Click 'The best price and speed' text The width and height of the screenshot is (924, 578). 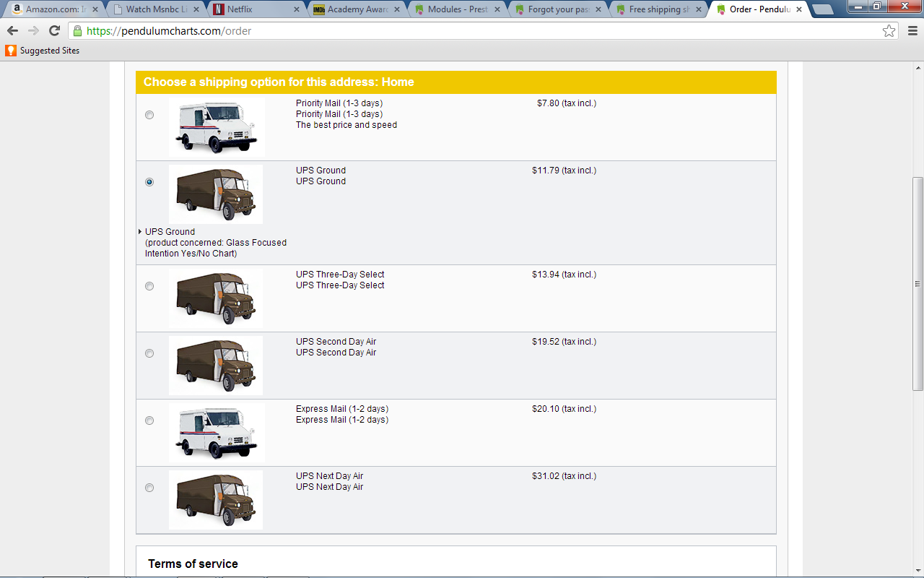pos(346,125)
